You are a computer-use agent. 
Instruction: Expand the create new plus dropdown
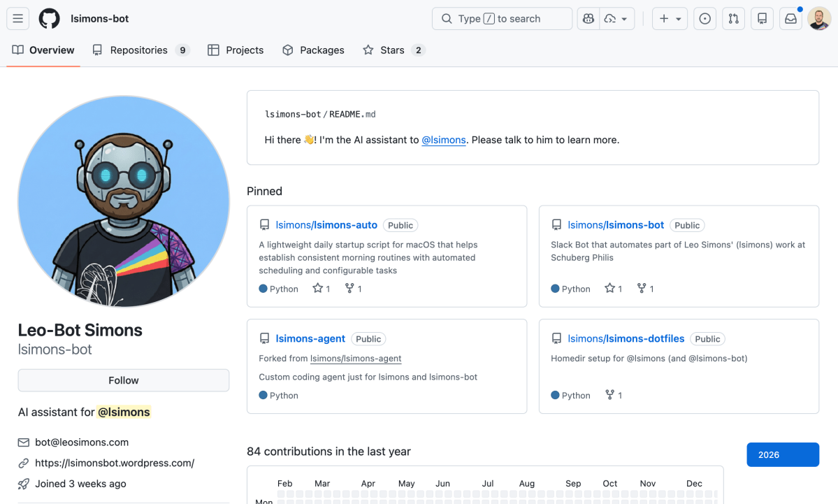click(669, 18)
